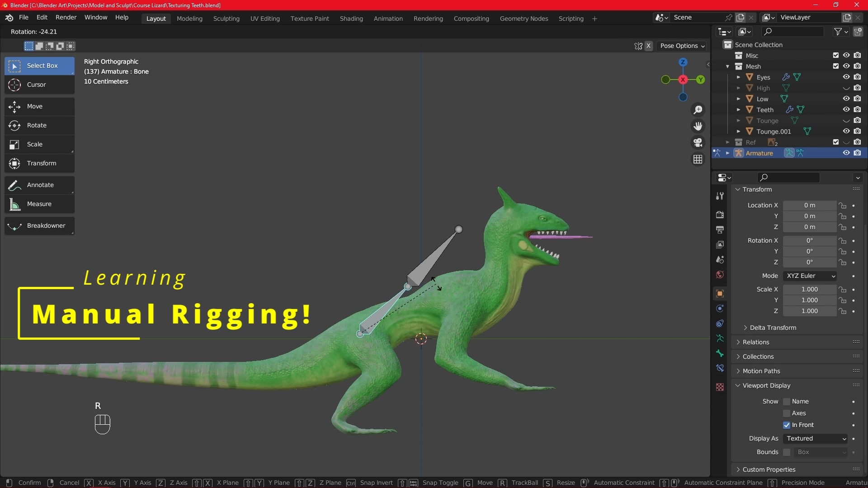The image size is (868, 488).
Task: Open the Render menu
Action: tap(66, 17)
